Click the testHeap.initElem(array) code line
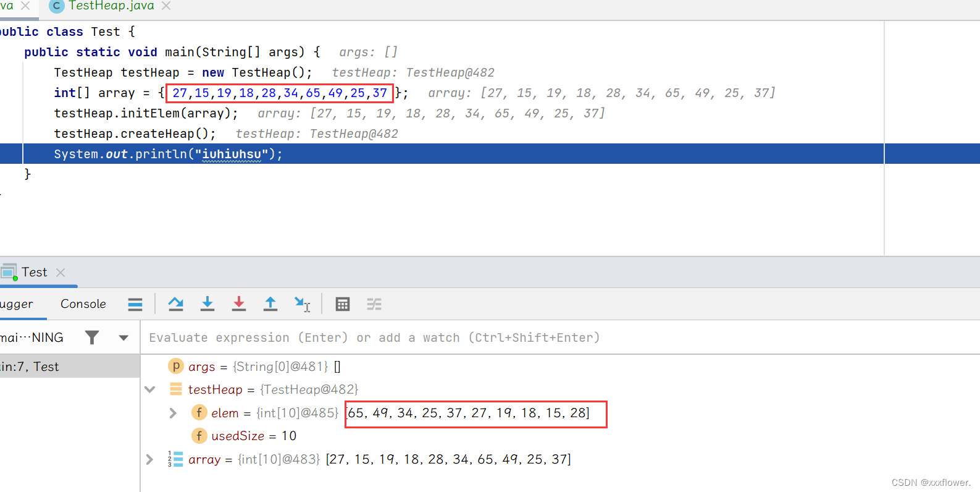This screenshot has height=492, width=980. click(x=146, y=113)
